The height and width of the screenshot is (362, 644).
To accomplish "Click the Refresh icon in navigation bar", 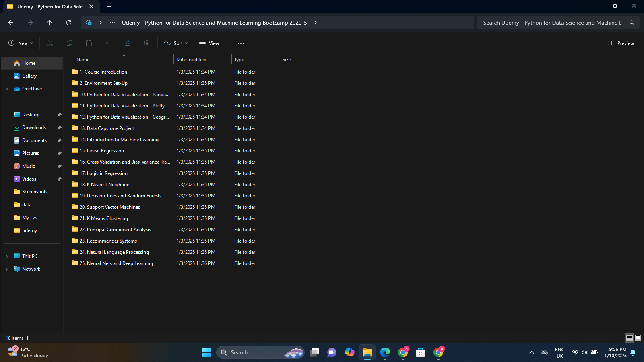I will pyautogui.click(x=69, y=23).
